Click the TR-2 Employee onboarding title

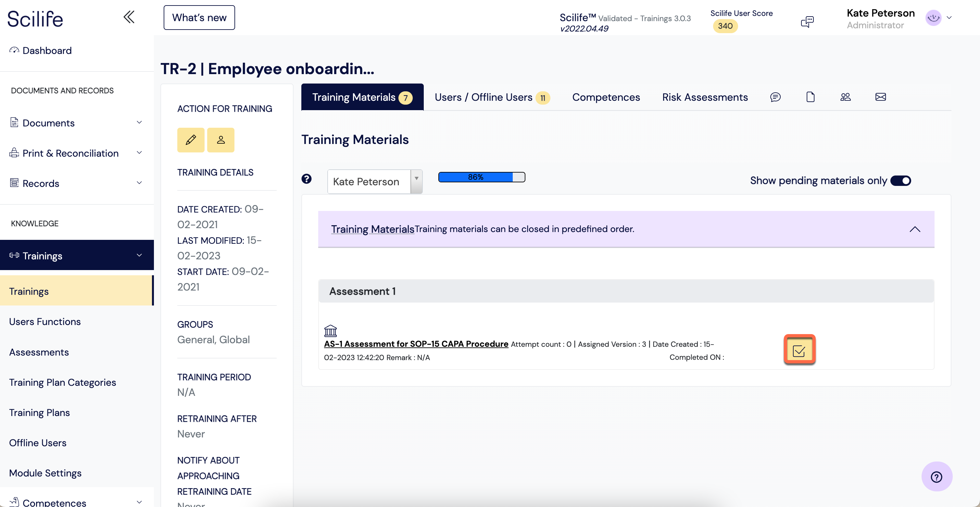[x=267, y=69]
